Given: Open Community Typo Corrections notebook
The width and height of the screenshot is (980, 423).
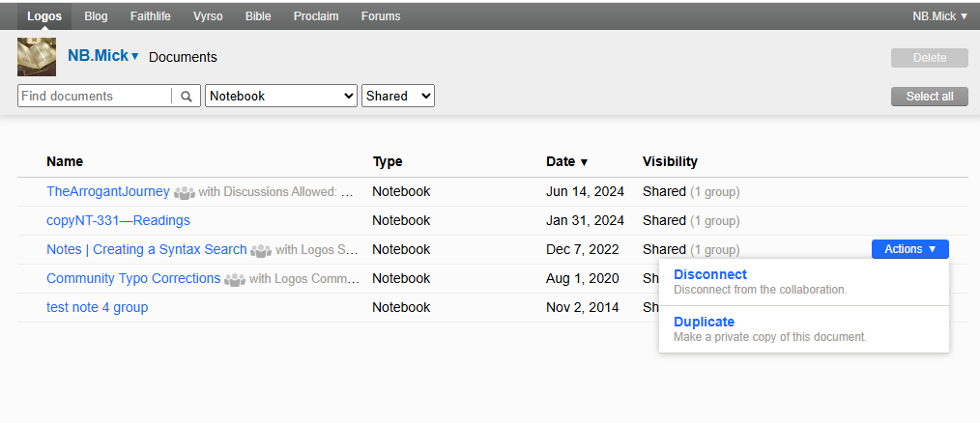Looking at the screenshot, I should coord(133,278).
